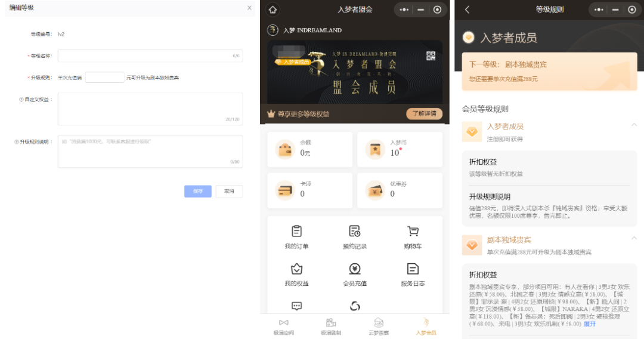Click the 等级名称 input field
The height and width of the screenshot is (342, 644).
(x=150, y=56)
